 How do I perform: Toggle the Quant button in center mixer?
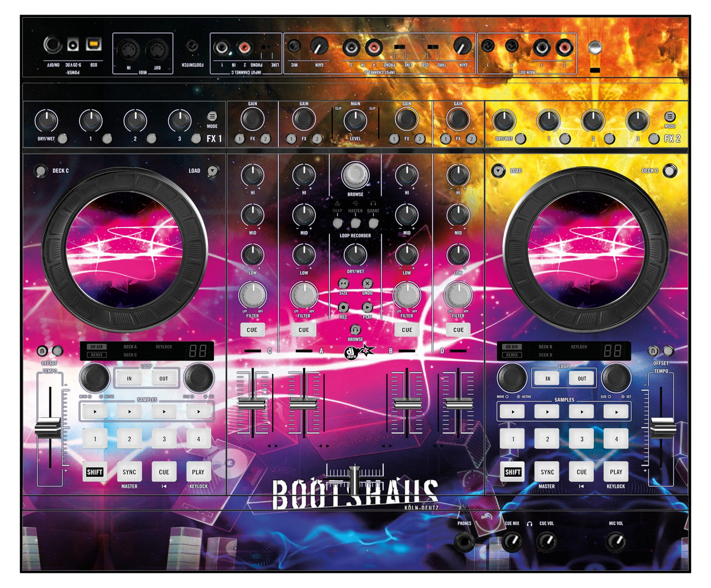click(373, 223)
